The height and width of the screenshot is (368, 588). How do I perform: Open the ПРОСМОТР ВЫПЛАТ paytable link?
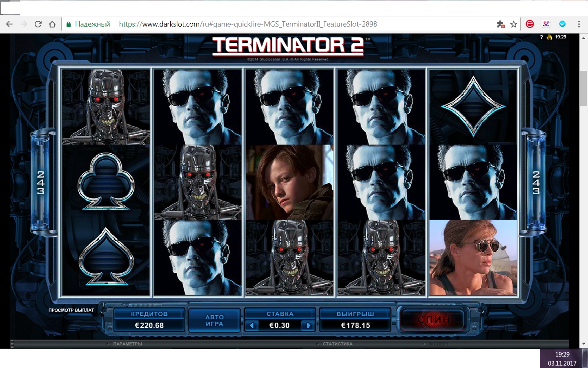click(x=71, y=310)
